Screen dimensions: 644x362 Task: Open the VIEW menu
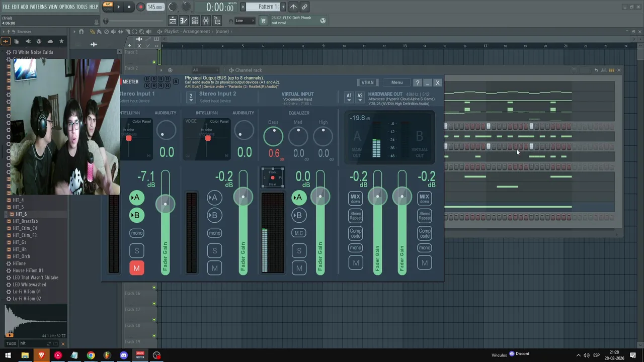[53, 7]
